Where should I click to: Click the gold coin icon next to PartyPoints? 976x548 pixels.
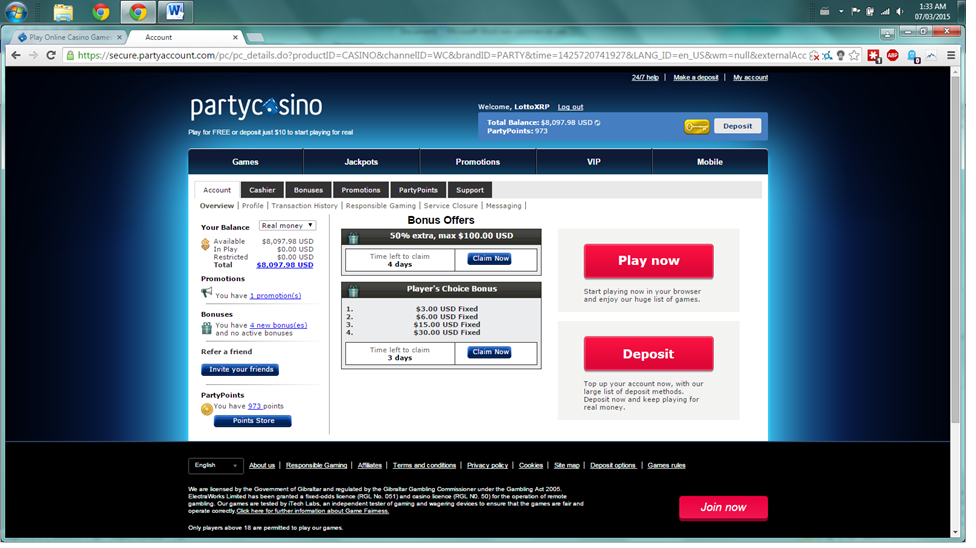coord(207,409)
